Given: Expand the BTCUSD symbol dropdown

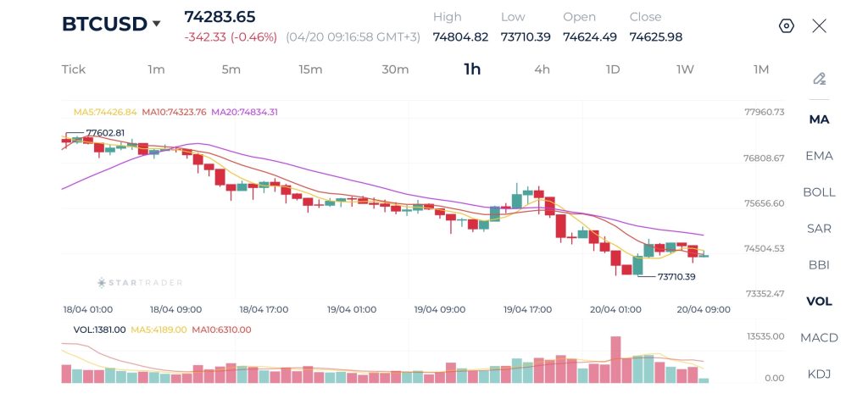Looking at the screenshot, I should 156,24.
